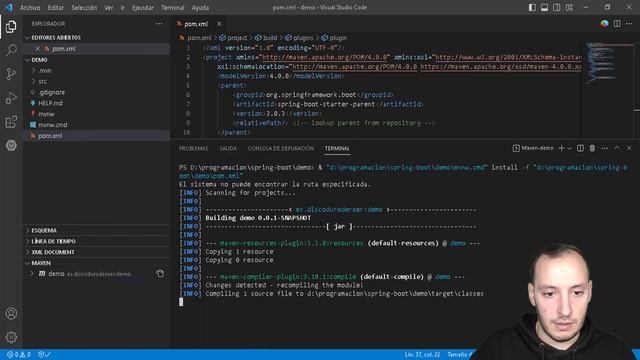Open the new terminal profile dropdown arrow
Viewport: 640px width, 360px height.
click(x=569, y=148)
